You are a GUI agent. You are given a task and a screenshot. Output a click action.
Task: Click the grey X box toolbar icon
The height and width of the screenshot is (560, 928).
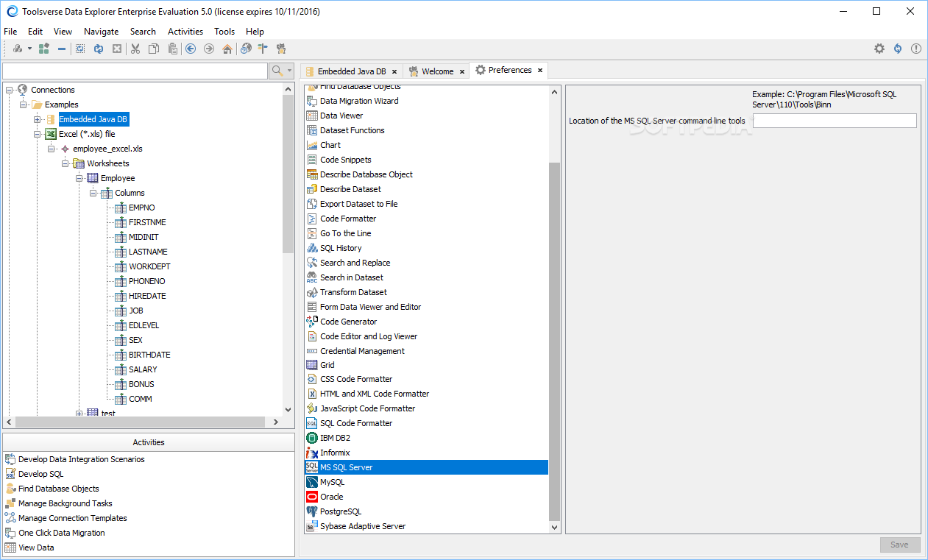pos(117,49)
